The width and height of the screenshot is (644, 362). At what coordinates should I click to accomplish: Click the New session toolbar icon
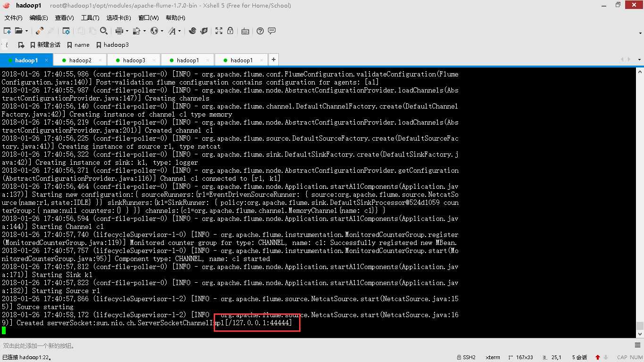(x=7, y=31)
